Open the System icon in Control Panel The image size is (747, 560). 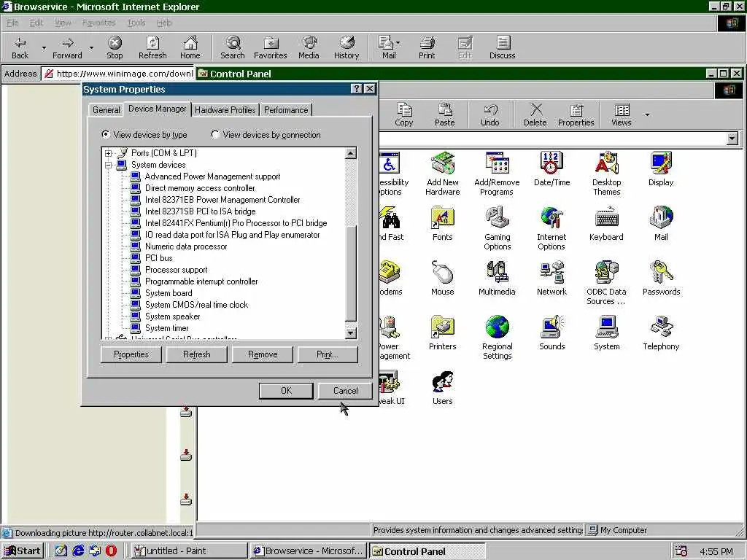pos(606,333)
